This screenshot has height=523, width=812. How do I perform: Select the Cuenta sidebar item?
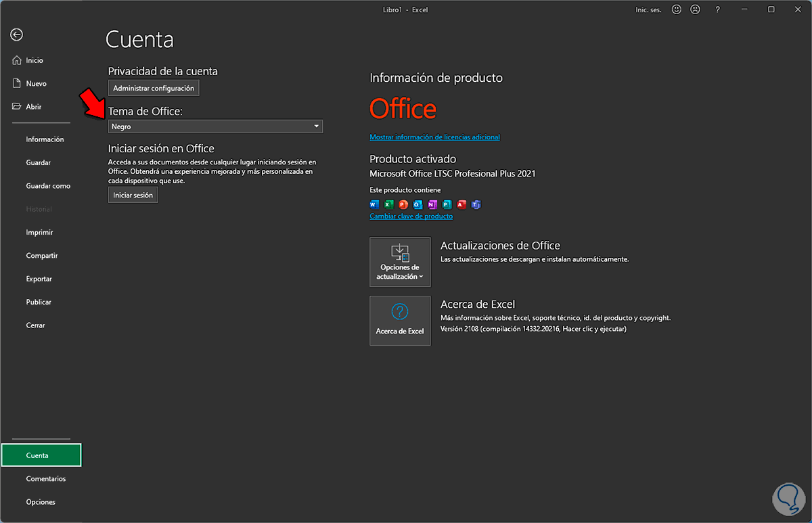tap(41, 455)
